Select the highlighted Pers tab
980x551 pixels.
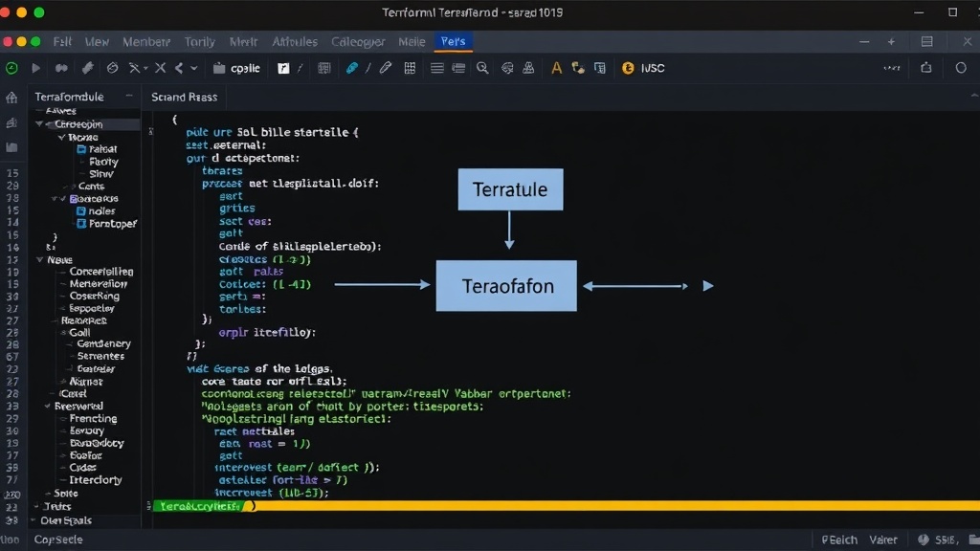coord(453,41)
